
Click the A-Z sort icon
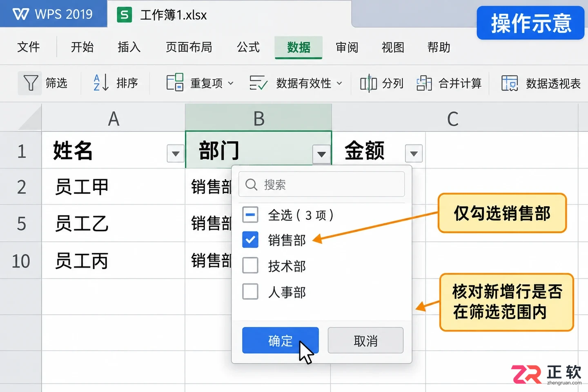tap(101, 83)
